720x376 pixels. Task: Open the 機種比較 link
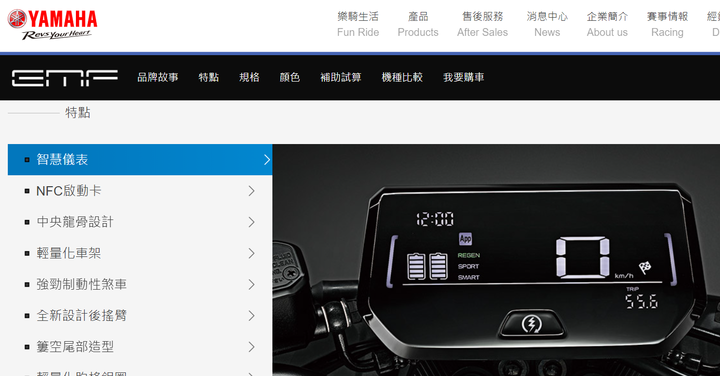pyautogui.click(x=402, y=77)
